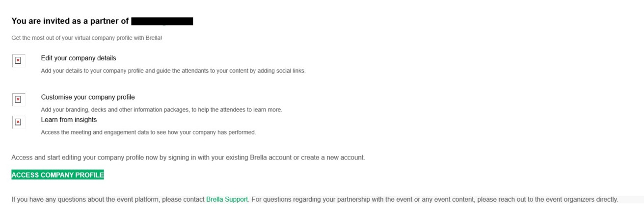The image size is (644, 209).
Task: Click the "Access the meeting and engagement data" description
Action: tap(148, 132)
